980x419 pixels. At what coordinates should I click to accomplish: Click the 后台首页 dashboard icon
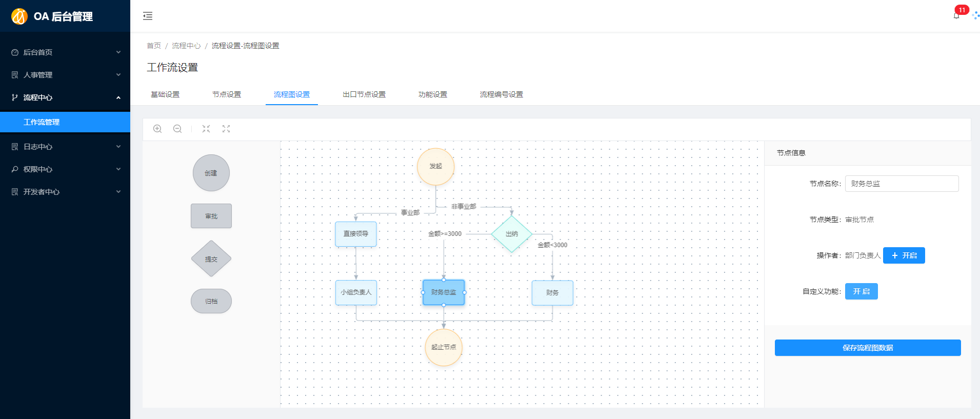tap(15, 52)
